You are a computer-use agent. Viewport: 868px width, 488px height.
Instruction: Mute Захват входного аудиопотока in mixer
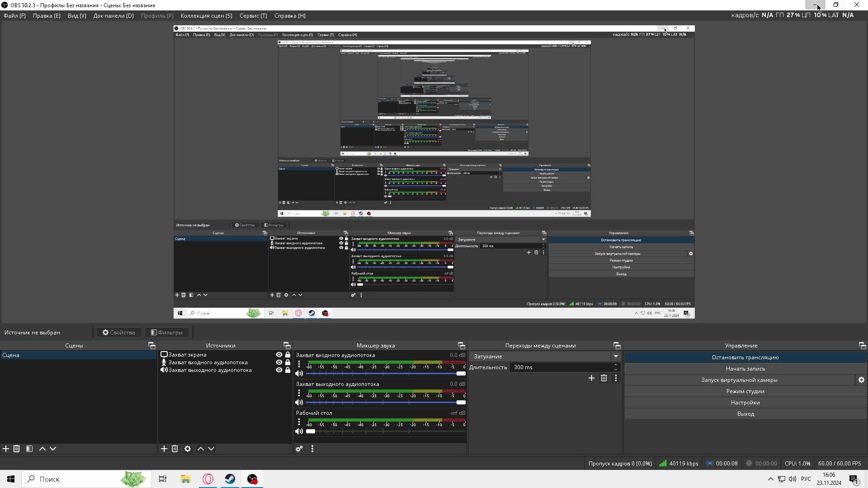(299, 374)
